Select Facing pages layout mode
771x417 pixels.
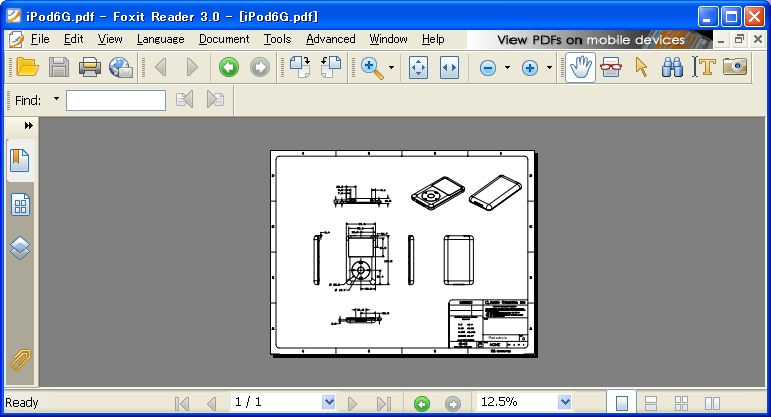[x=712, y=403]
